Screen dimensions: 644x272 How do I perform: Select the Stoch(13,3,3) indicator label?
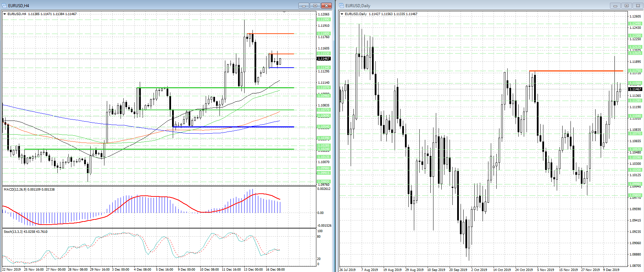[x=26, y=232]
